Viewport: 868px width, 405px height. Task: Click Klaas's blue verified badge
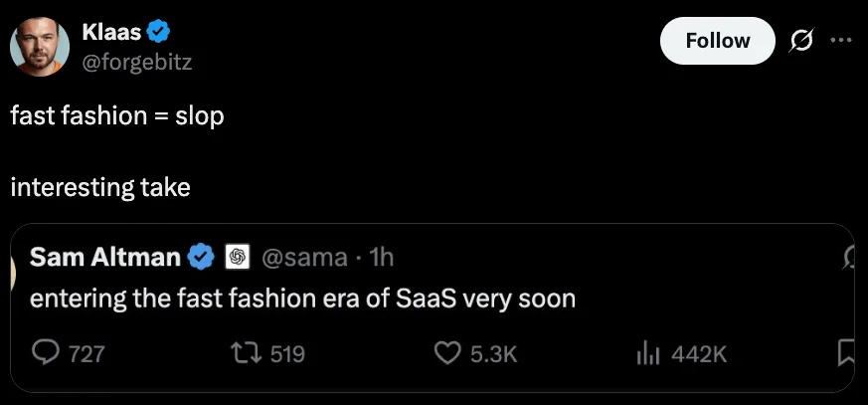click(x=158, y=32)
